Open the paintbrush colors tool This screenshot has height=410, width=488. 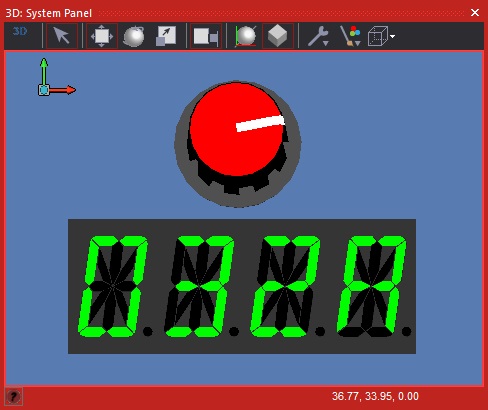pos(349,36)
